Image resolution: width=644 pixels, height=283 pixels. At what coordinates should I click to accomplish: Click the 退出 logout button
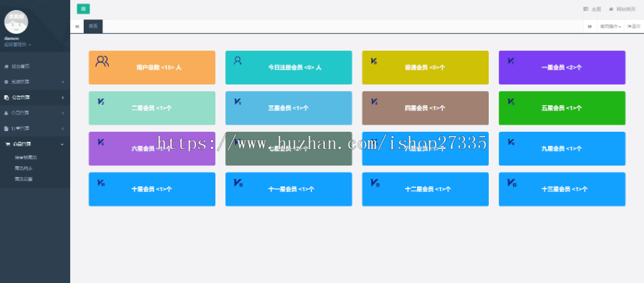[x=634, y=27]
